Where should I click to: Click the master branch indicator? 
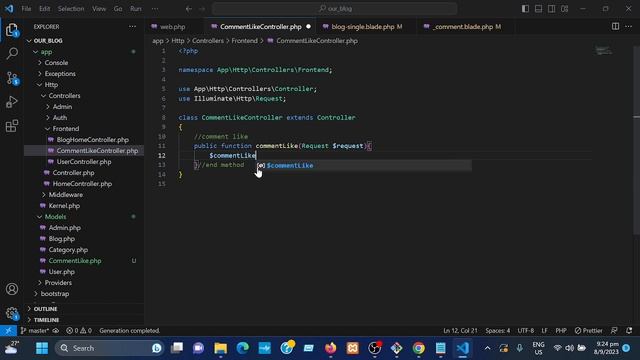point(35,331)
